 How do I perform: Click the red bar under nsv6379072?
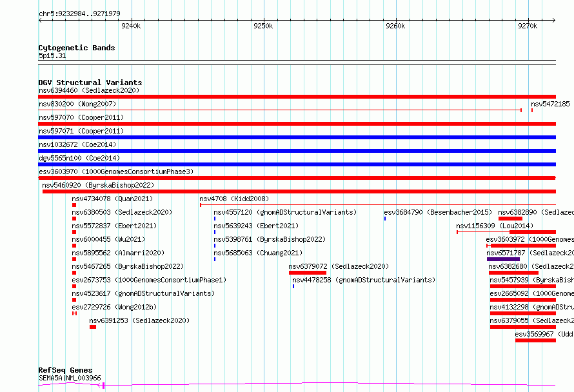click(x=308, y=273)
